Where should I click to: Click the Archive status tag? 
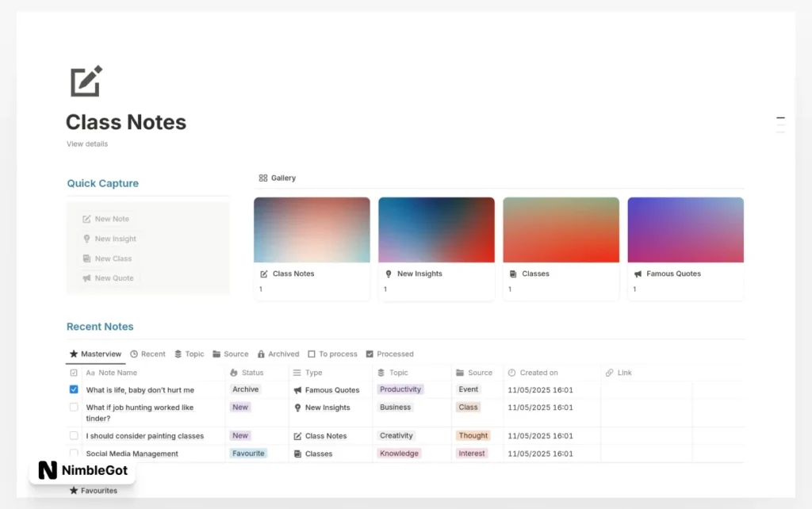click(246, 389)
